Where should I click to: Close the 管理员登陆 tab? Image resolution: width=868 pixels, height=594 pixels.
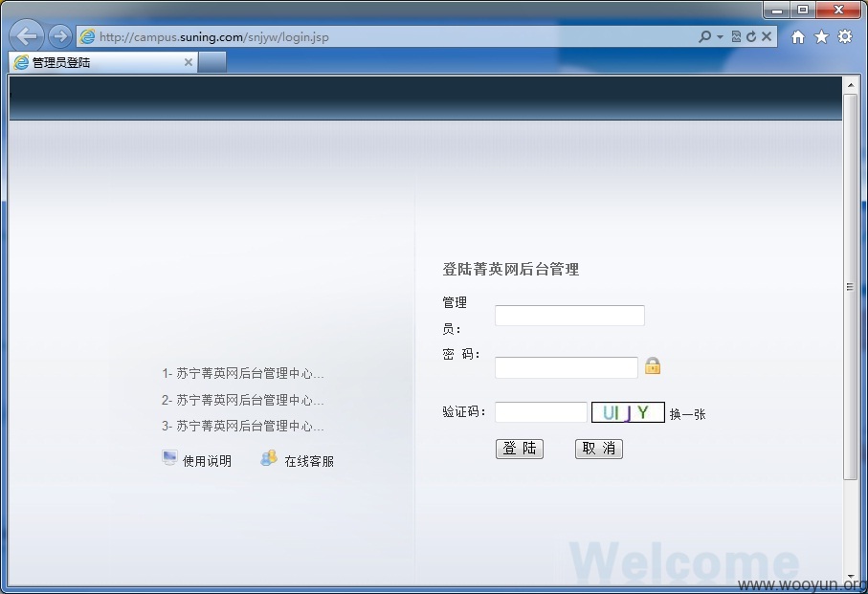click(x=189, y=62)
